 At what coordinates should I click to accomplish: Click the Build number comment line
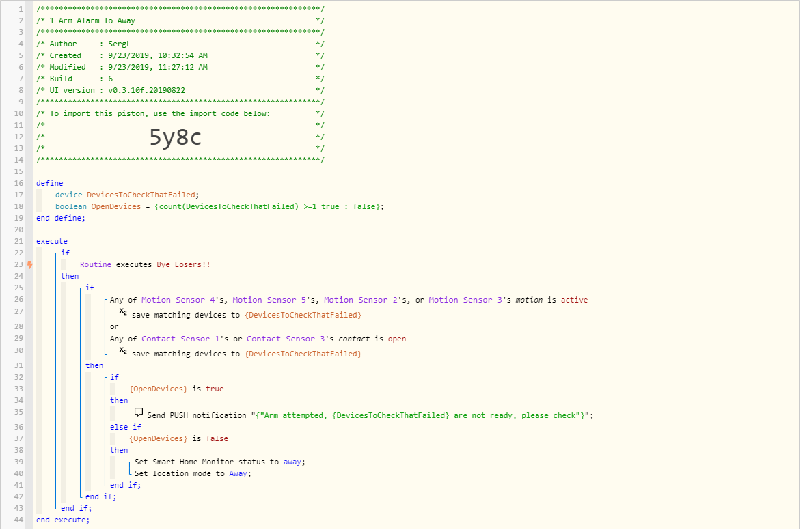180,79
